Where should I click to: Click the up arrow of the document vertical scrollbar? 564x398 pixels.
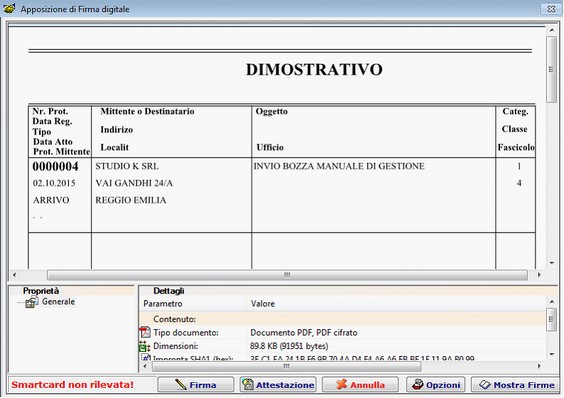pos(551,31)
